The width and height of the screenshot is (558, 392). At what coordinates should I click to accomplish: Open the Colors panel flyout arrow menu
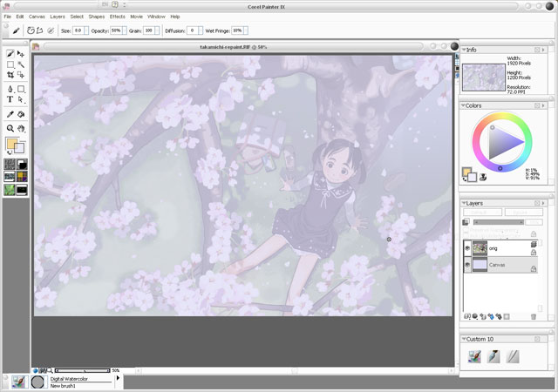543,105
